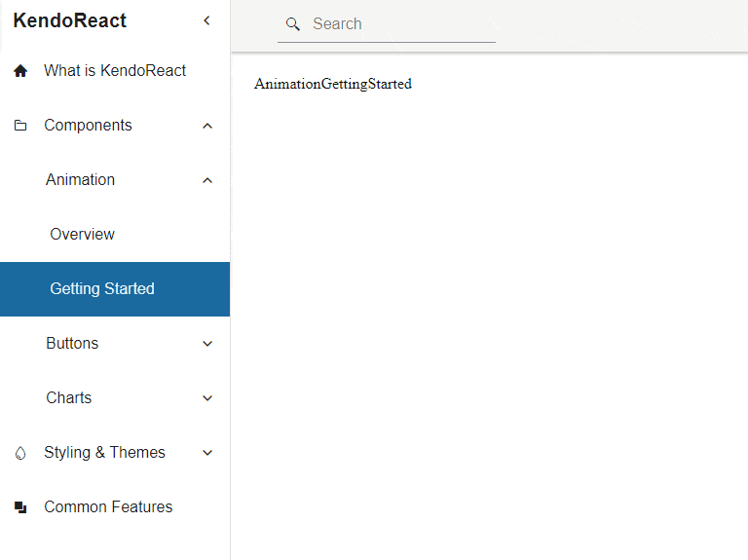Collapse the Components section chevron
The image size is (748, 560).
(x=207, y=126)
